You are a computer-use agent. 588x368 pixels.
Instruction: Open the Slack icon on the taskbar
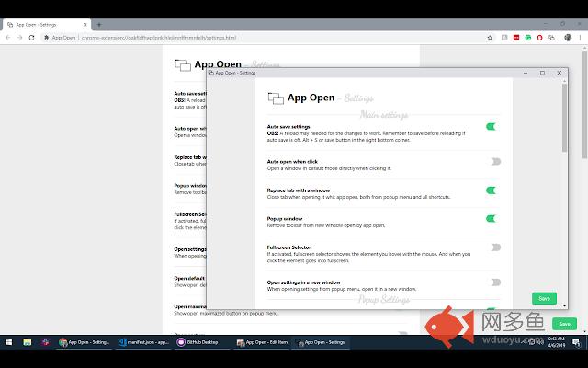pyautogui.click(x=45, y=342)
